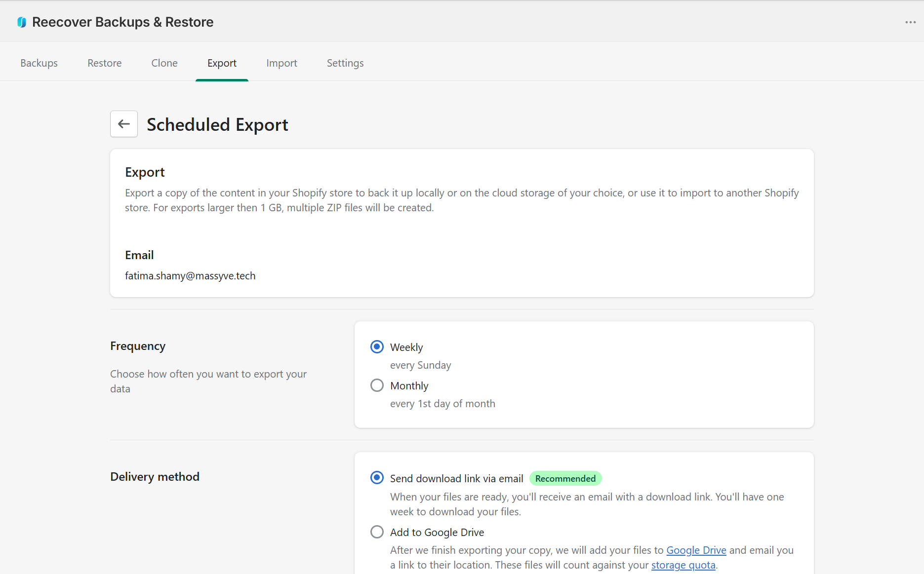Click the Frequency section heading
924x574 pixels.
[x=138, y=346]
